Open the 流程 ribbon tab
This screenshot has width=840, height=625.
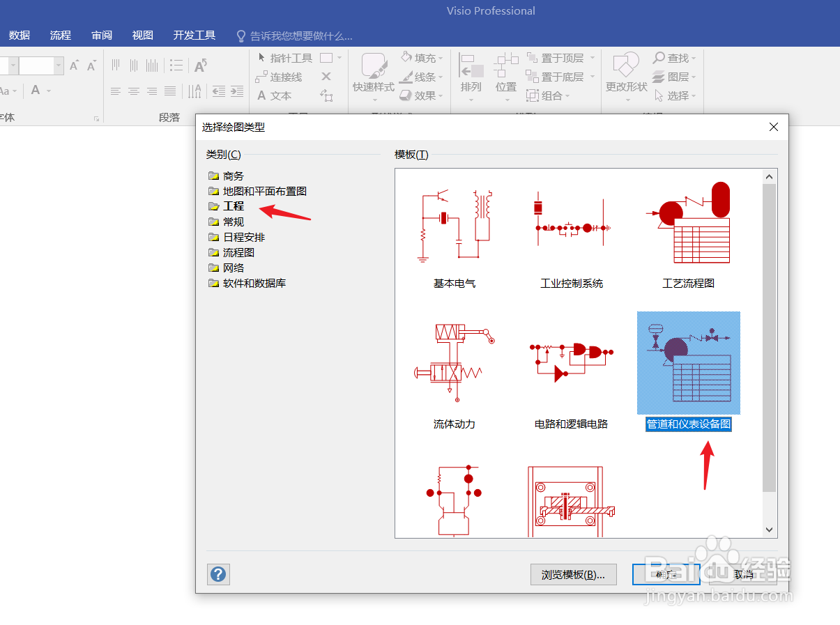(x=61, y=35)
